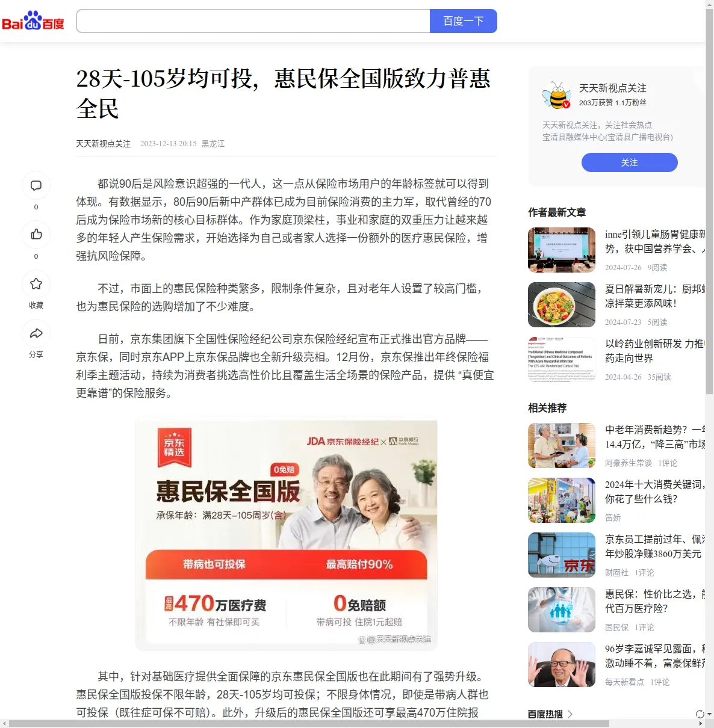Open the 惠民保全国版 promotional image
Image resolution: width=714 pixels, height=728 pixels.
(287, 534)
